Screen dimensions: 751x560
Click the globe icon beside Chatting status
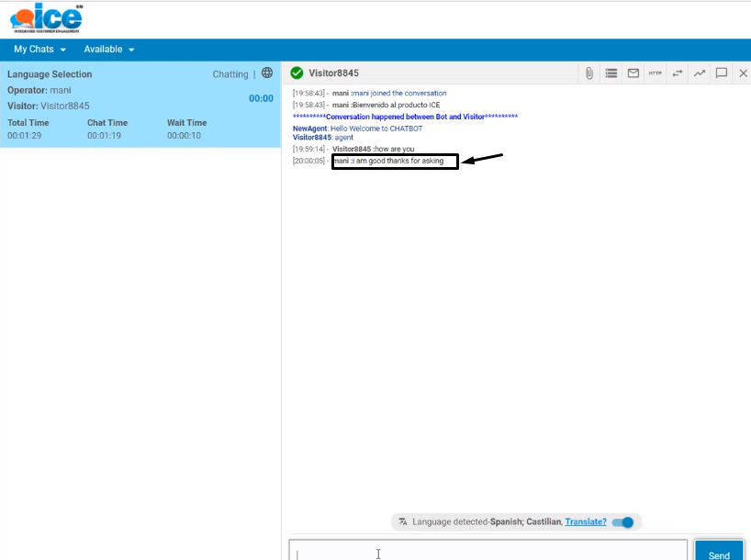point(267,73)
